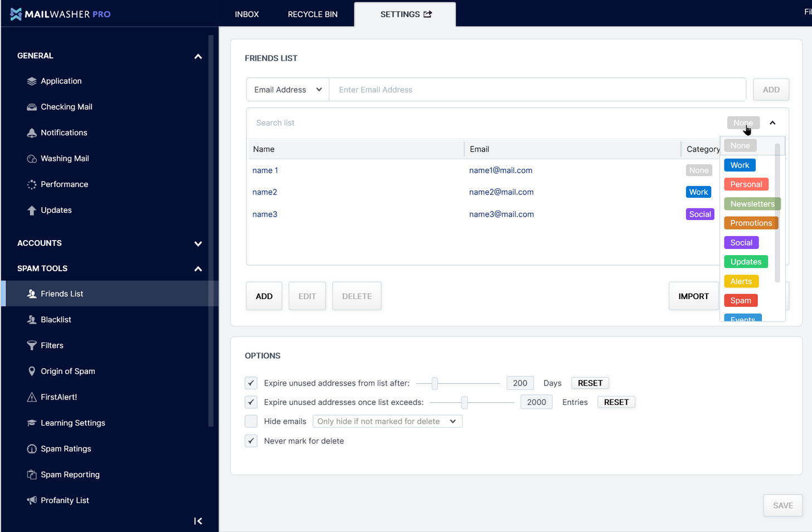Choose the green Newsletters category option

[752, 204]
